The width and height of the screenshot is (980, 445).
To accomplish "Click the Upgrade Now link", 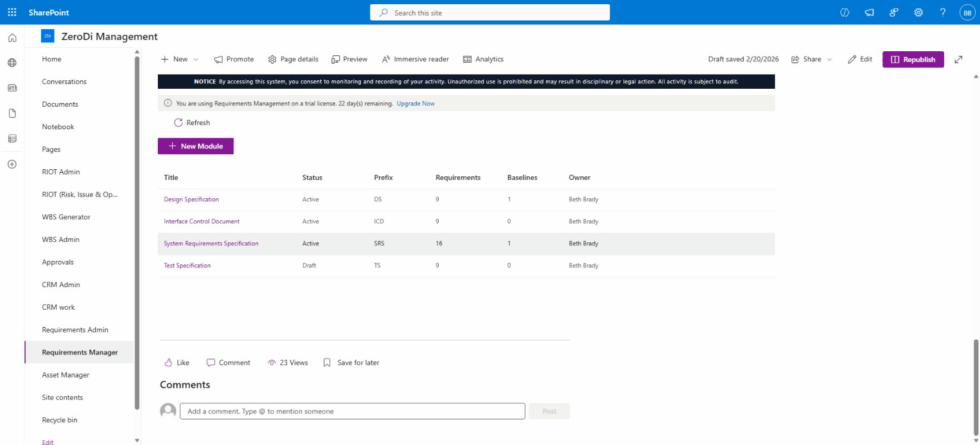I will click(x=416, y=104).
